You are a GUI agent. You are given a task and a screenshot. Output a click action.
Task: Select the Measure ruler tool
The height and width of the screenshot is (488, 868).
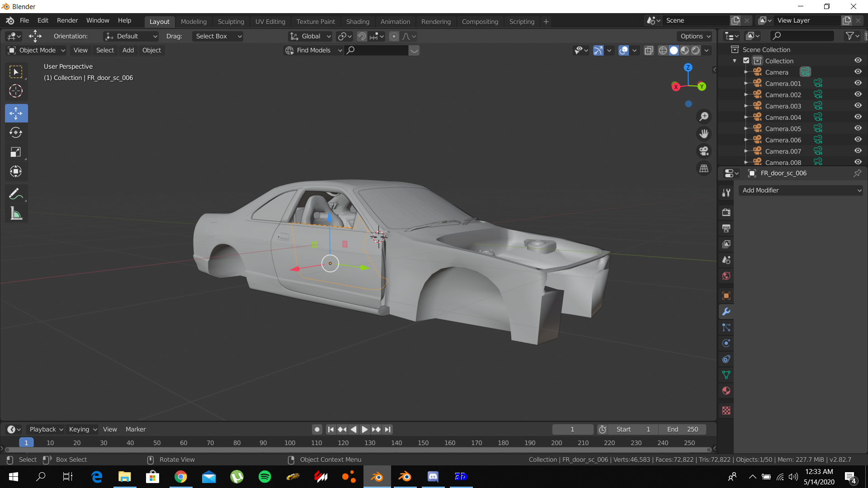[x=16, y=214]
